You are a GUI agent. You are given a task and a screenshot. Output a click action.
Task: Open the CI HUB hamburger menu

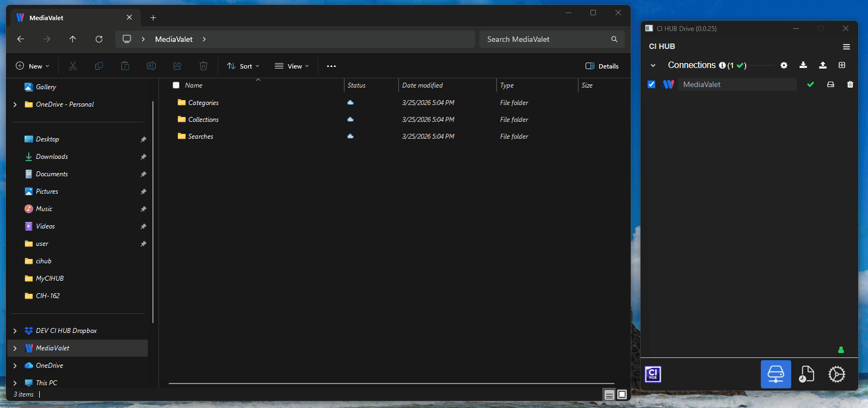[846, 47]
